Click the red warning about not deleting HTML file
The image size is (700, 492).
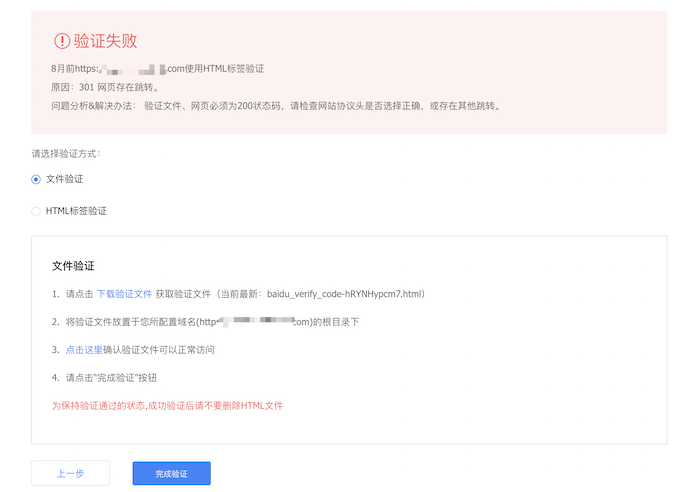(167, 406)
